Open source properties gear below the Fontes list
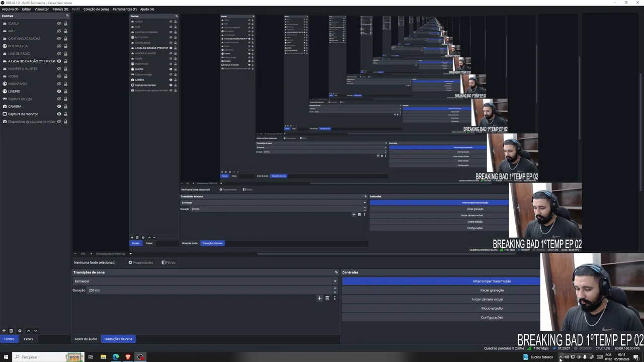The height and width of the screenshot is (362, 644). [20, 331]
